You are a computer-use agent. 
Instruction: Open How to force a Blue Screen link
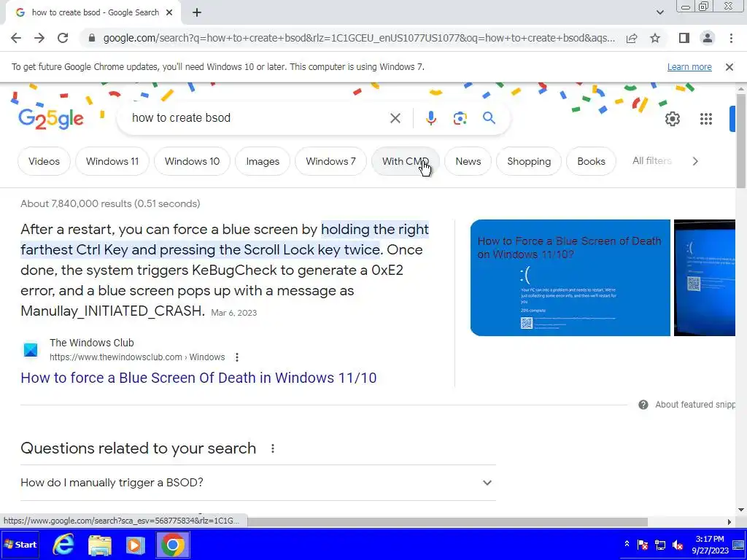point(198,378)
